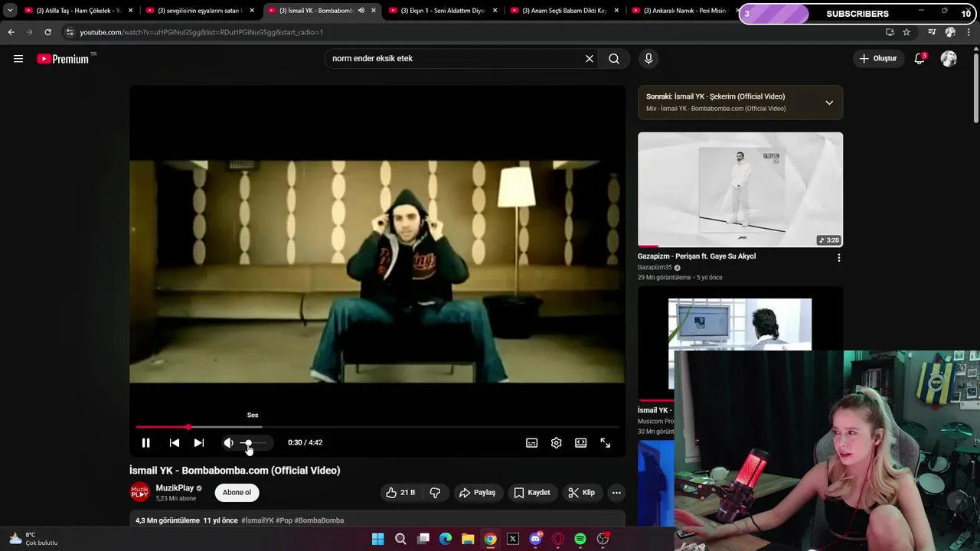Close the Atilla Taş browser tab

coord(131,11)
